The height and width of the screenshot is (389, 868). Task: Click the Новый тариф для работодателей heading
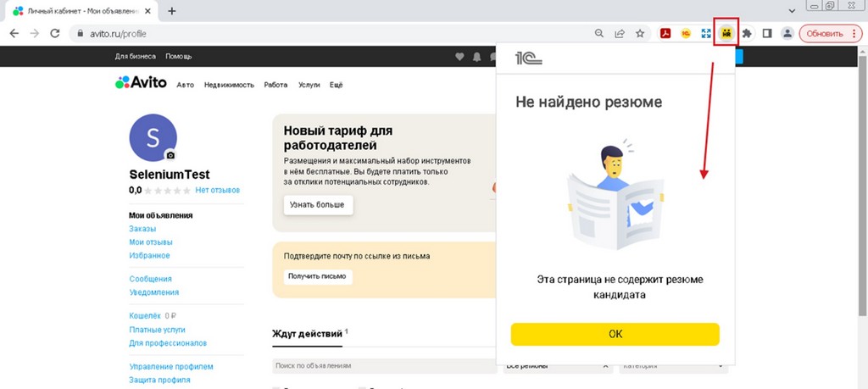point(338,138)
